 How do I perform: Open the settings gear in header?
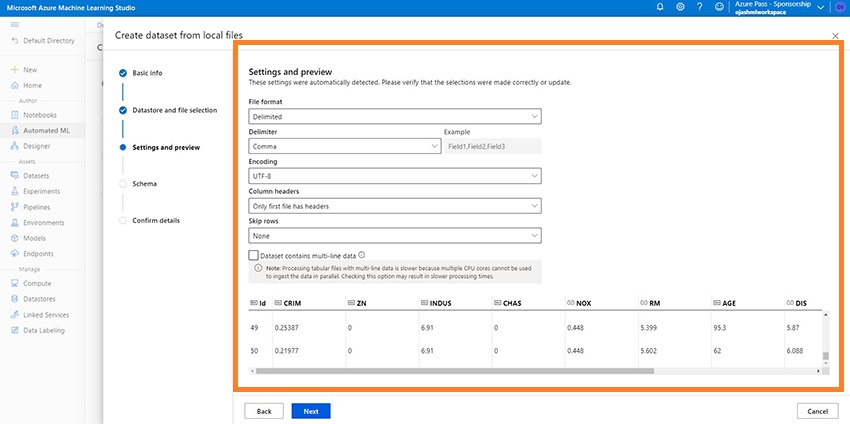(680, 7)
